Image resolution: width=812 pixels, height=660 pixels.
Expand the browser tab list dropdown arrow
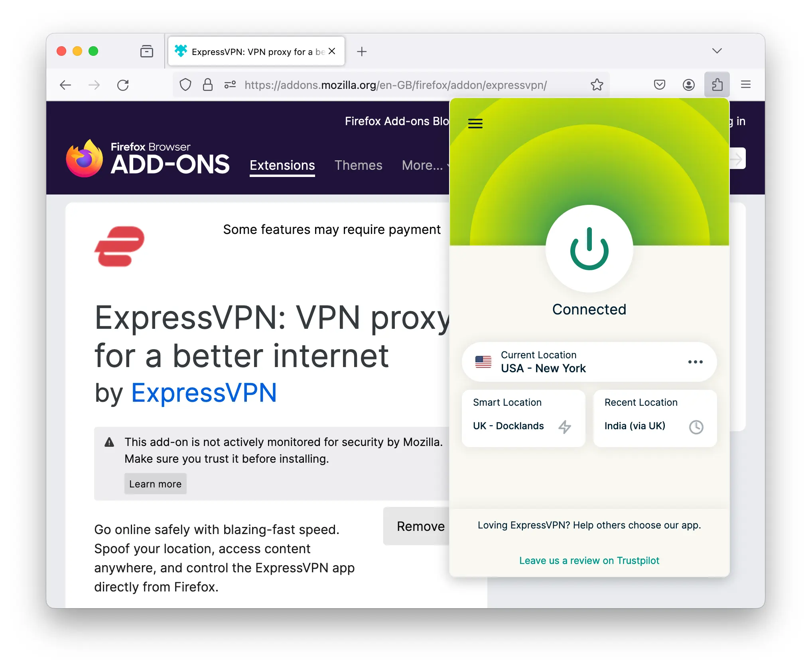coord(717,51)
